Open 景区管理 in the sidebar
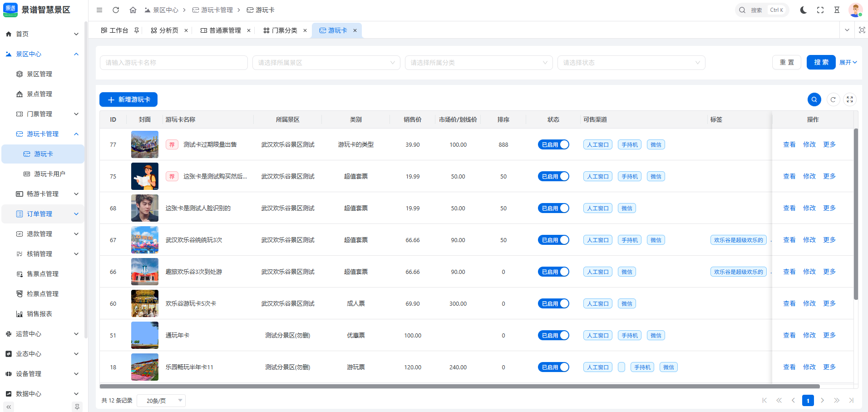The width and height of the screenshot is (868, 412). 43,74
